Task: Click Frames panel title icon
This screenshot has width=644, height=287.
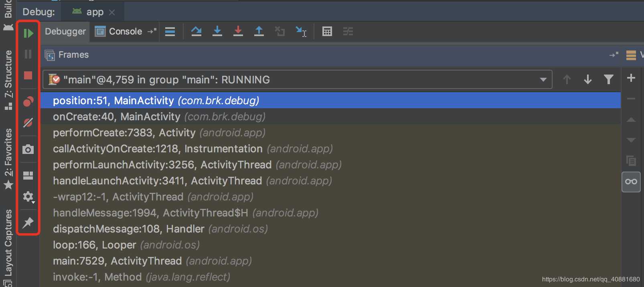Action: (50, 55)
